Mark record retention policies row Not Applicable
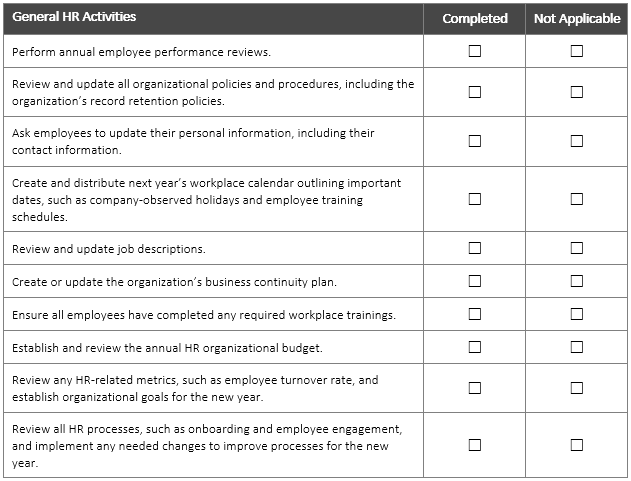 click(577, 92)
